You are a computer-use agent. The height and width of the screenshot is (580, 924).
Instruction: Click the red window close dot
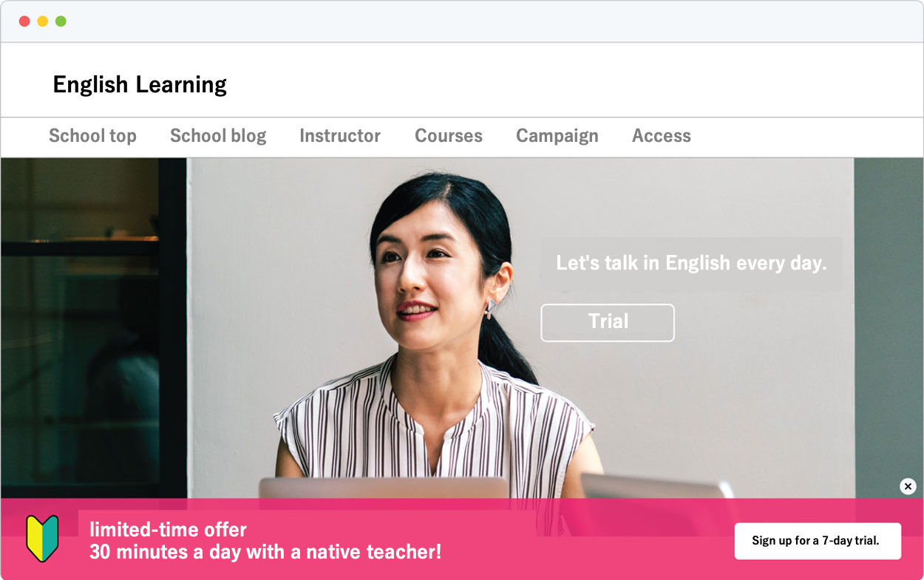pyautogui.click(x=24, y=21)
